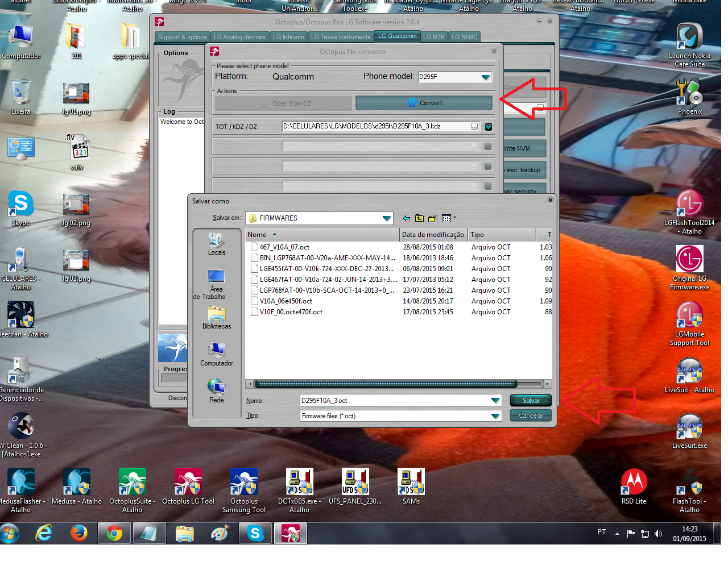Toggle the grey checkbox on fourth file row
The image size is (728, 582).
tap(488, 186)
